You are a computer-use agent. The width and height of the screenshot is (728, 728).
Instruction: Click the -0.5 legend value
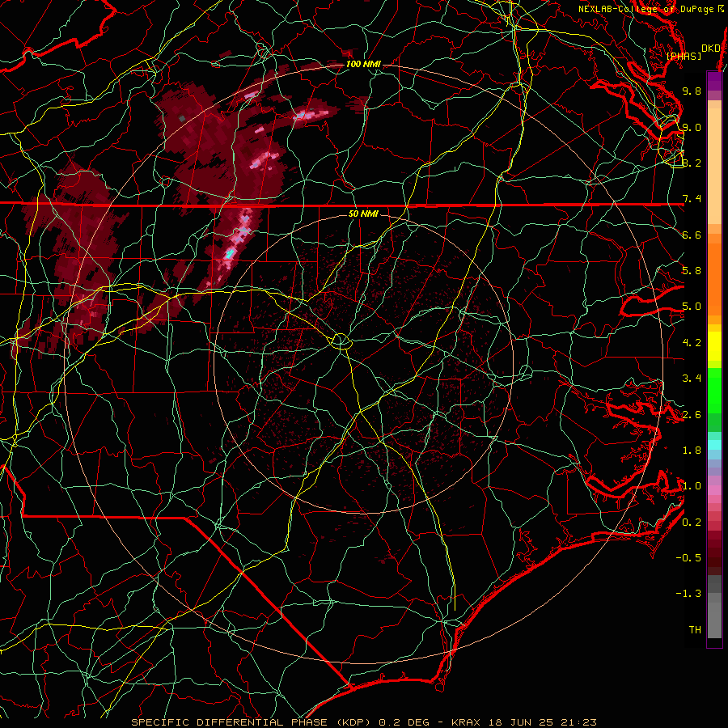(x=688, y=558)
